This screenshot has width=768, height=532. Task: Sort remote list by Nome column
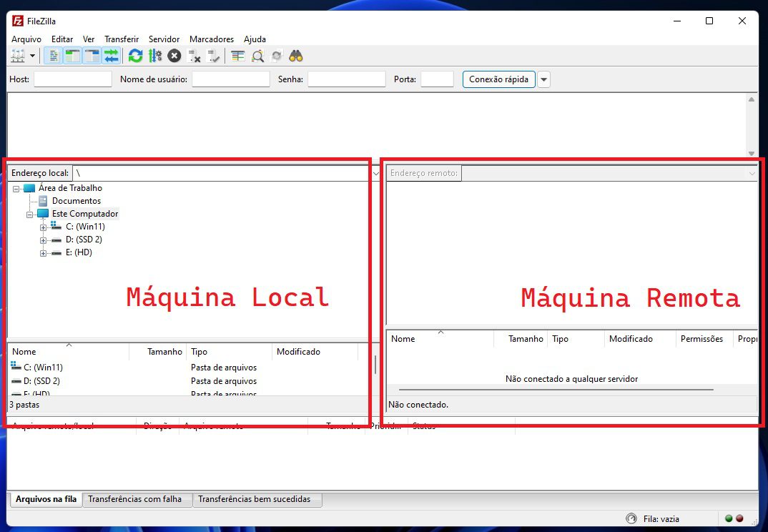point(440,339)
